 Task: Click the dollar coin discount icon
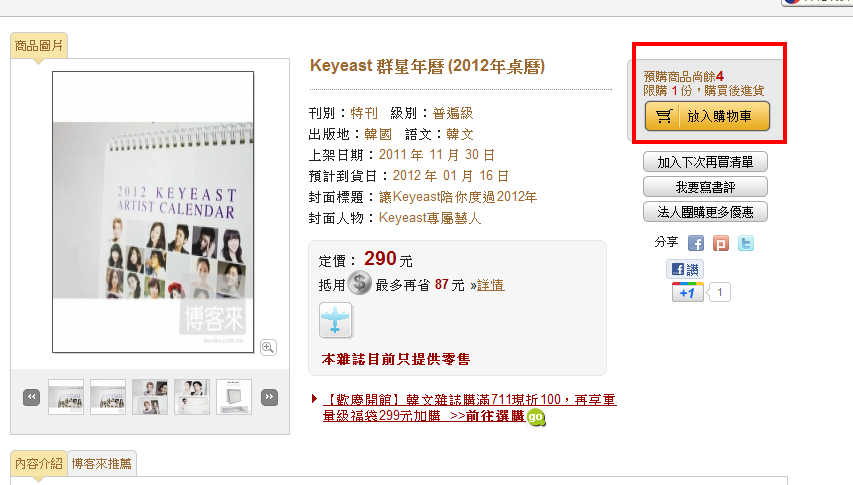(360, 283)
